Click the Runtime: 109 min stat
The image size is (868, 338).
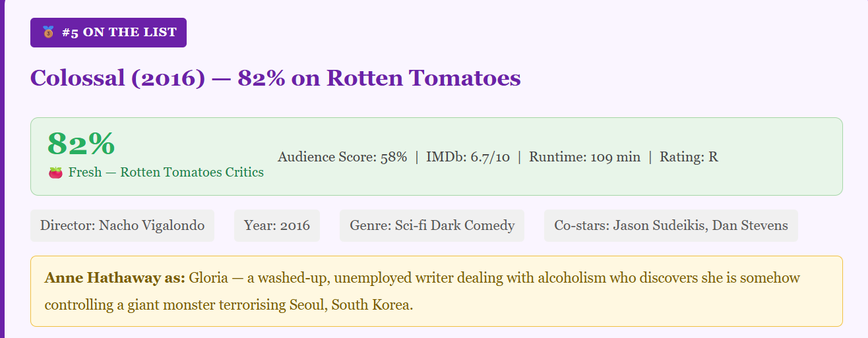584,157
